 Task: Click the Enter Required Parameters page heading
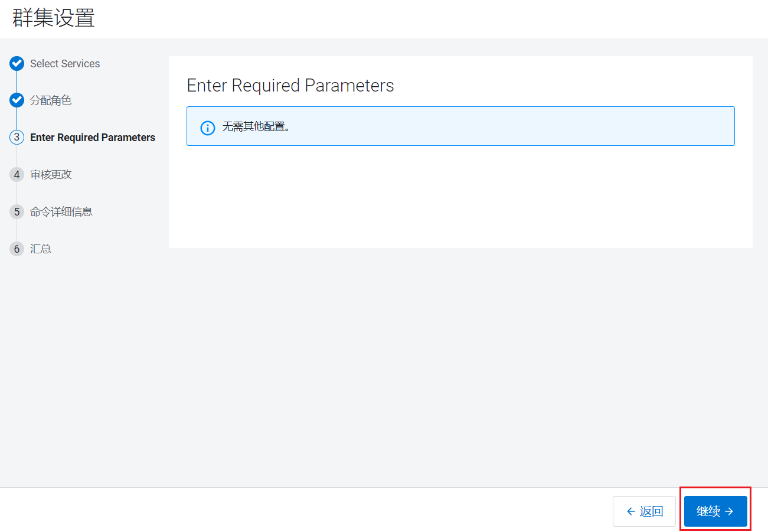point(290,86)
